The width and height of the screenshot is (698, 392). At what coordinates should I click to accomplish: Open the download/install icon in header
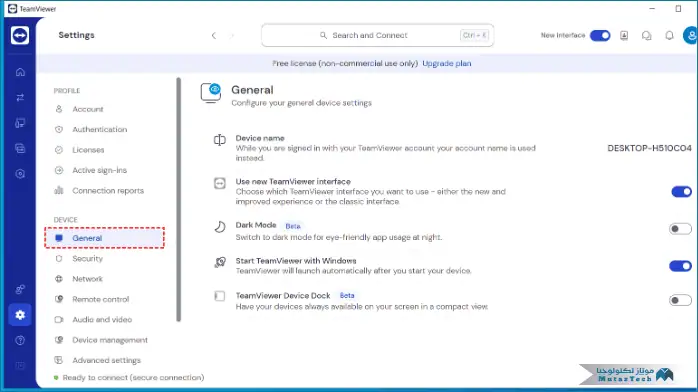point(624,36)
